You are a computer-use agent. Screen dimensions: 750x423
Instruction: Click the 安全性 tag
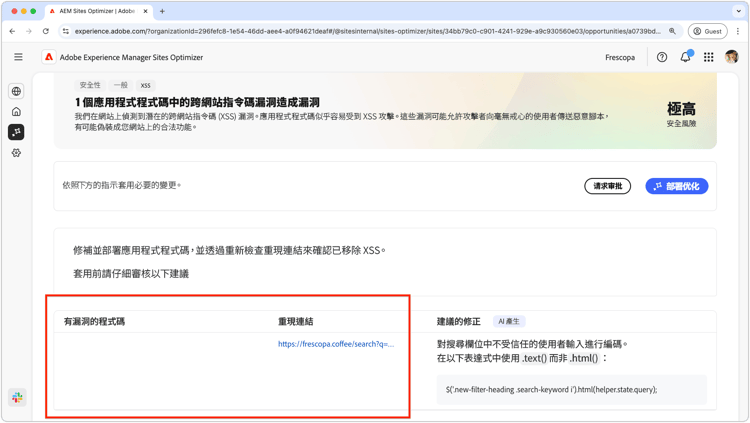point(90,85)
